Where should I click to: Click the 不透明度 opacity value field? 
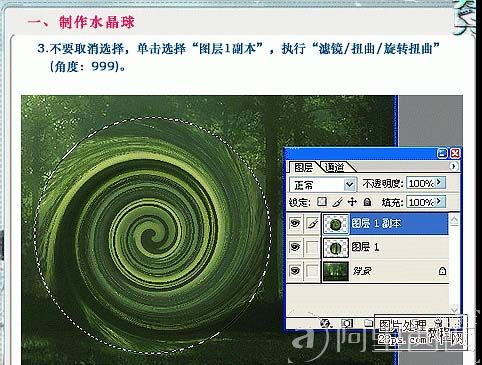(x=421, y=183)
